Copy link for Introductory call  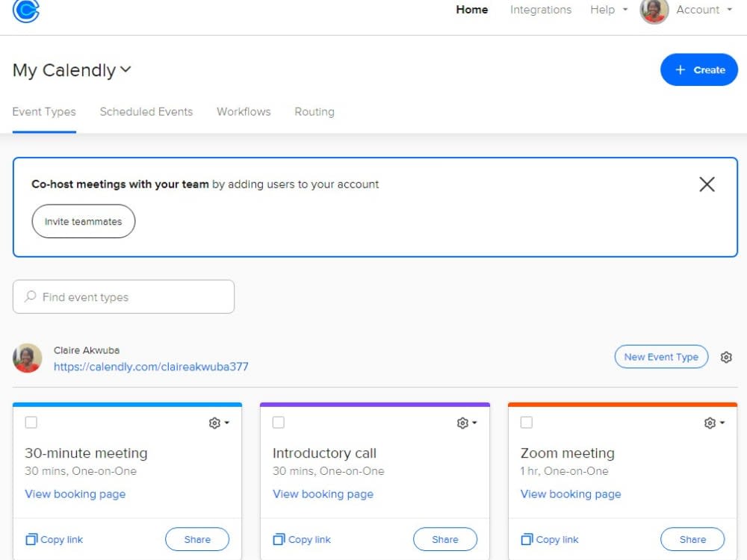point(302,540)
